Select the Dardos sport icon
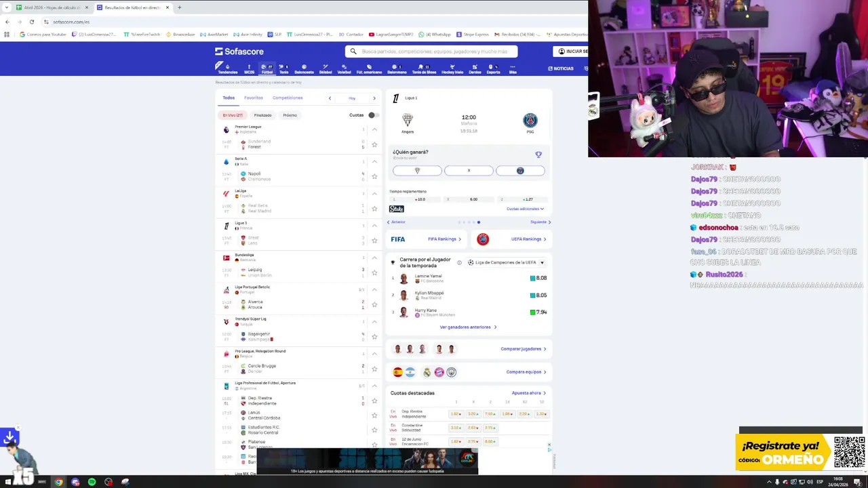Image resolution: width=868 pixels, height=488 pixels. (475, 68)
